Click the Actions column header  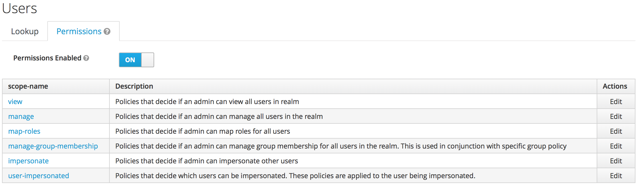point(615,86)
